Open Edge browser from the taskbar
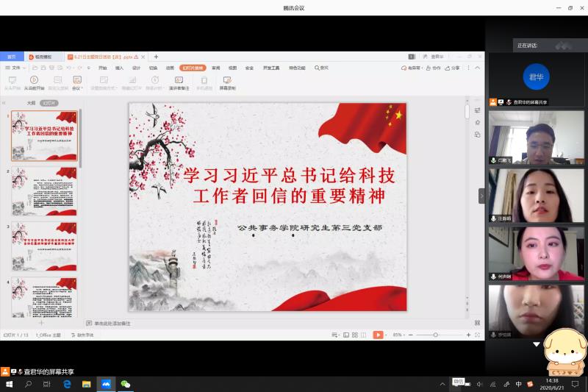Image resolution: width=588 pixels, height=392 pixels. pos(67,384)
